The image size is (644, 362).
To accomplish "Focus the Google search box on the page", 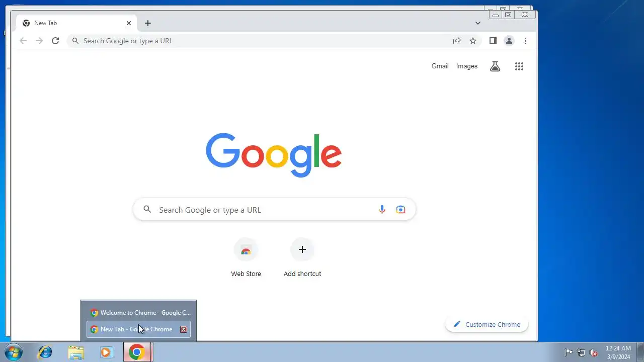I will [x=275, y=210].
